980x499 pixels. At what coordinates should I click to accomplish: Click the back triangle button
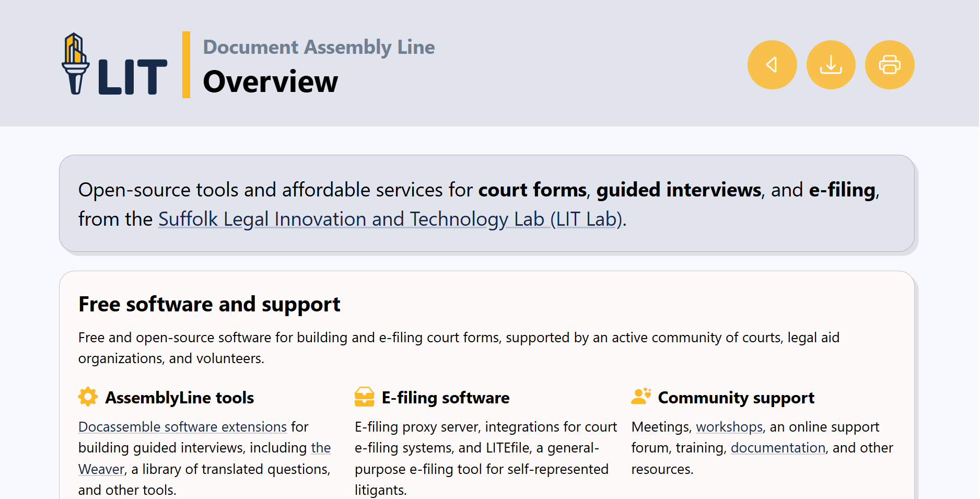coord(772,65)
